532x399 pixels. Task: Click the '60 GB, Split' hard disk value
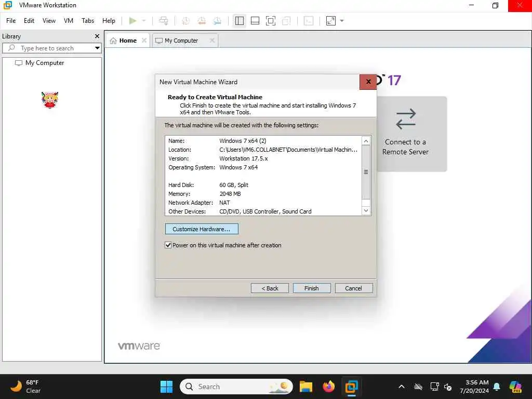234,185
